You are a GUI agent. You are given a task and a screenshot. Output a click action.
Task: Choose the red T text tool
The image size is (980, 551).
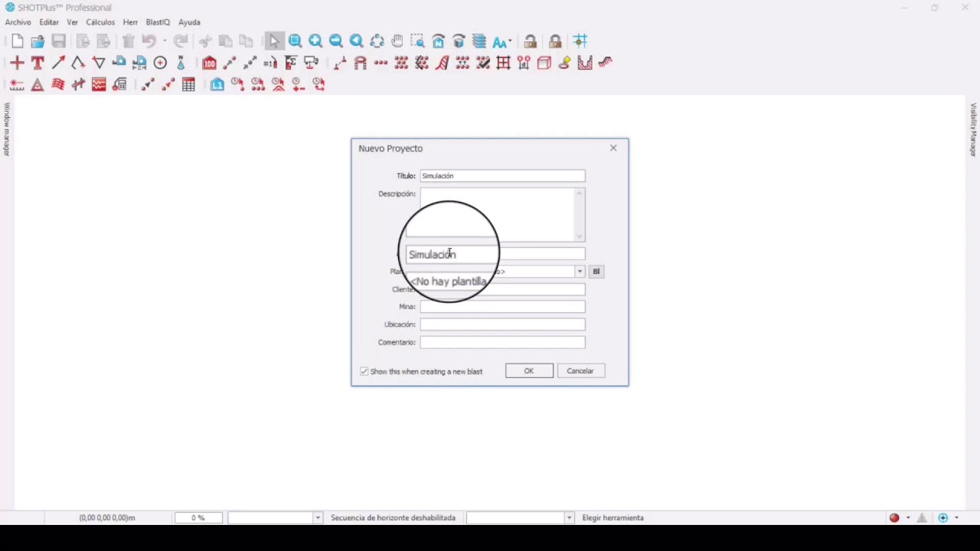tap(38, 63)
